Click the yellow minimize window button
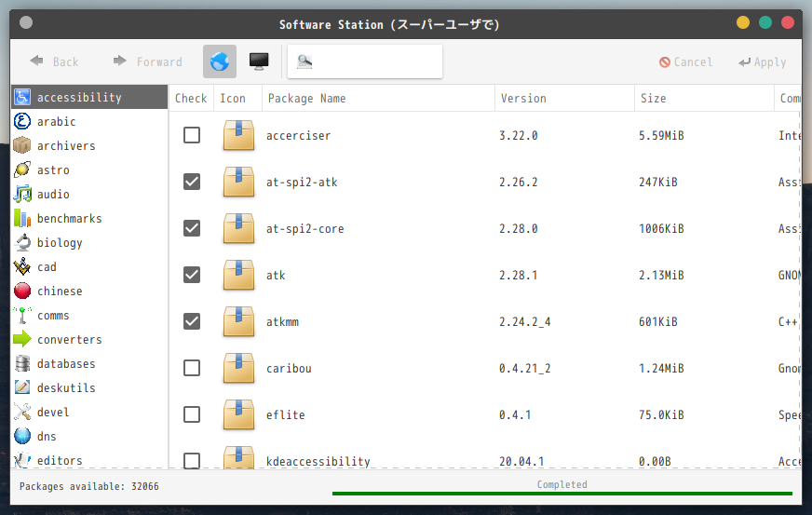This screenshot has width=812, height=515. 743,22
